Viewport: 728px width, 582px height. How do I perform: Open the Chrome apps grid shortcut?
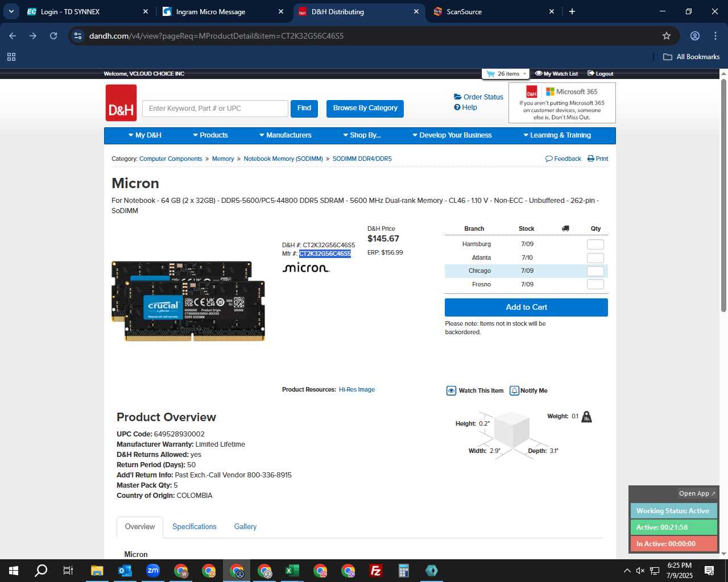coord(11,57)
